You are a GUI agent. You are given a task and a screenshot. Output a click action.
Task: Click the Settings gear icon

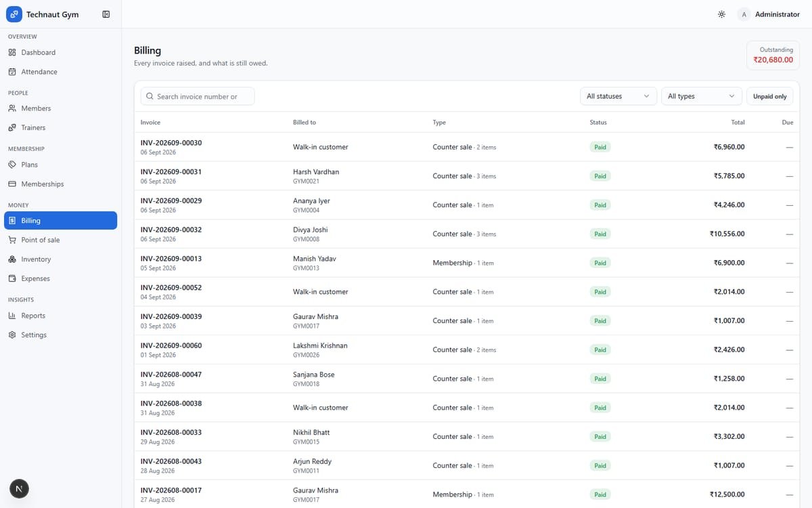coord(12,335)
